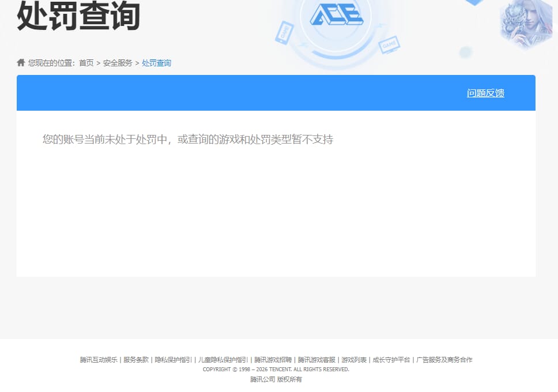Click the ACE logo emblem in the header
The image size is (558, 392).
tap(337, 16)
